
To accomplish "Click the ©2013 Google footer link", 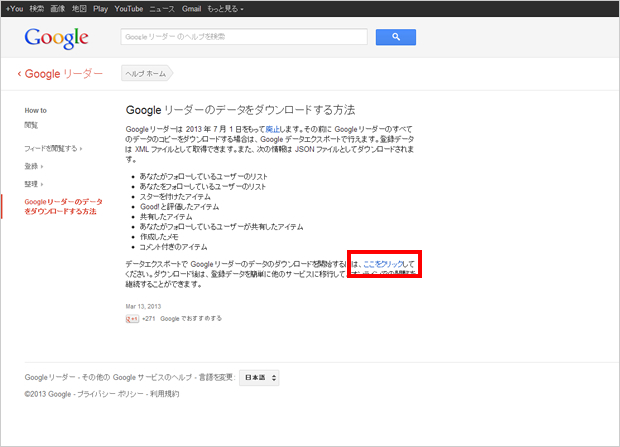I will point(48,394).
